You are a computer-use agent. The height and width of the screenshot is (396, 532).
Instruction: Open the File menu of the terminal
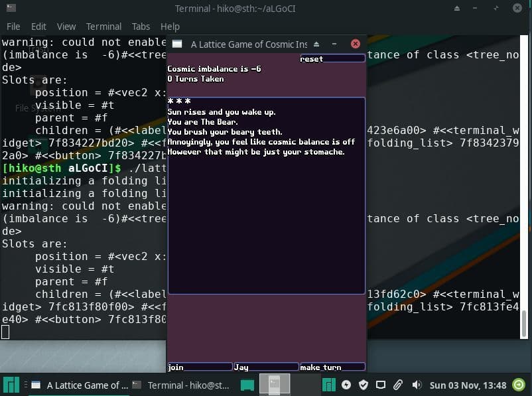coord(13,27)
